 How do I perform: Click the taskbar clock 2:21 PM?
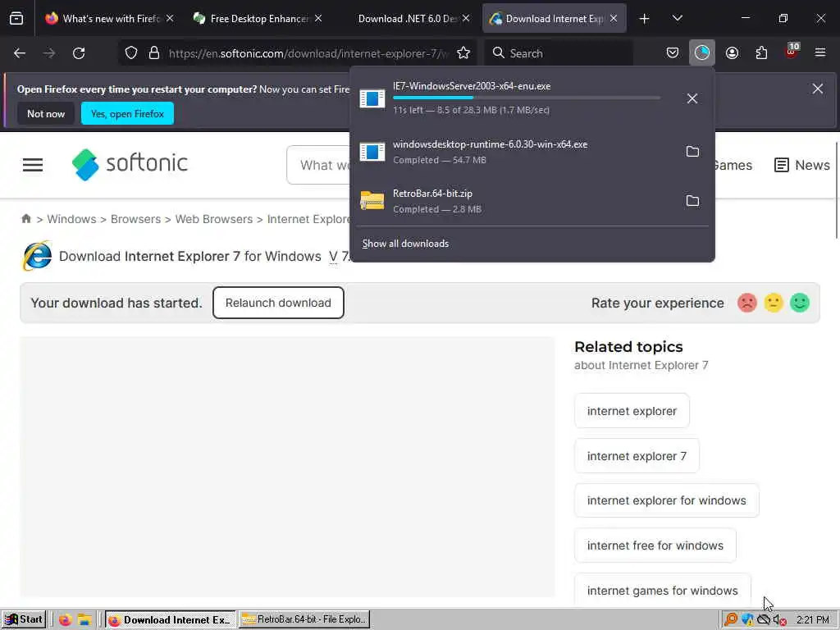coord(812,620)
